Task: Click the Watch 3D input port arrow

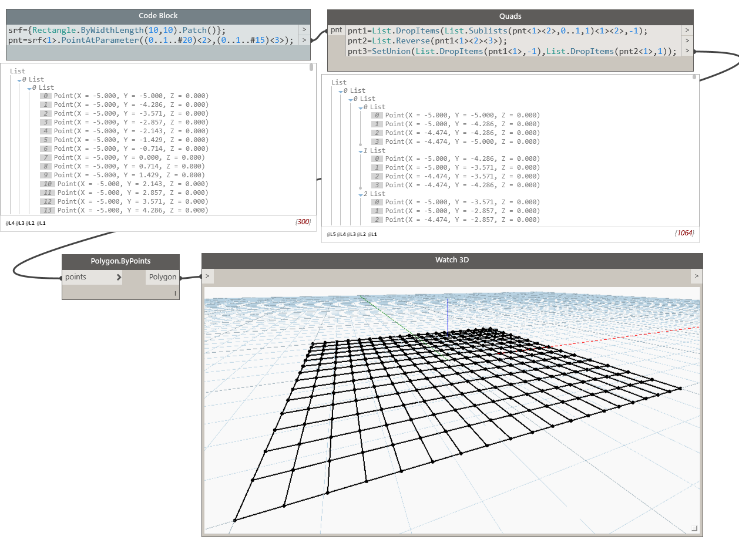Action: [x=207, y=276]
